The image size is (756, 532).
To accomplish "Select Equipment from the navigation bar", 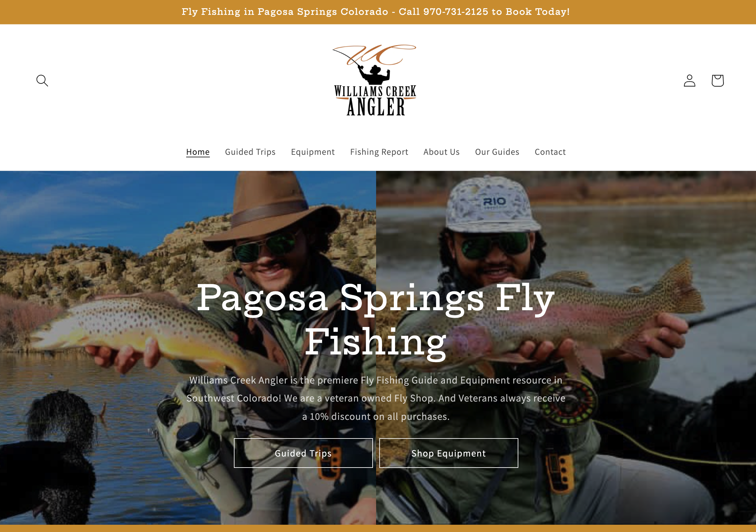I will (x=313, y=152).
